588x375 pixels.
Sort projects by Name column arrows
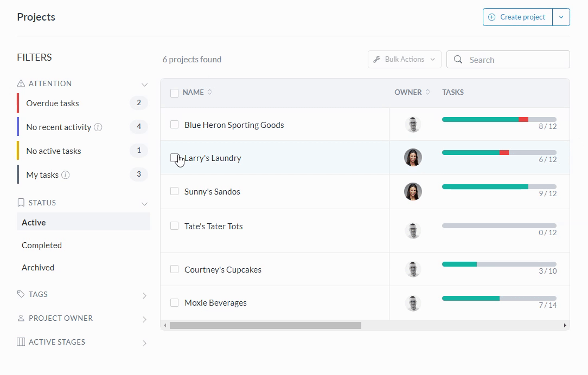[210, 93]
